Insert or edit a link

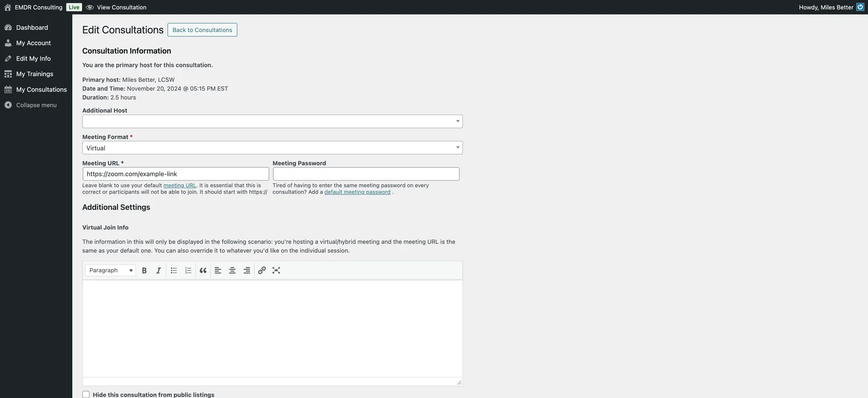coord(262,270)
